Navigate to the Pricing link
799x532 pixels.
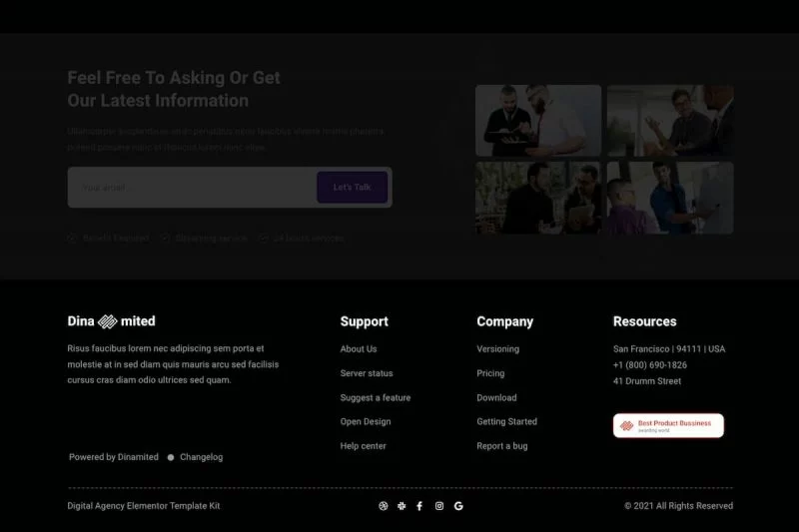coord(490,373)
